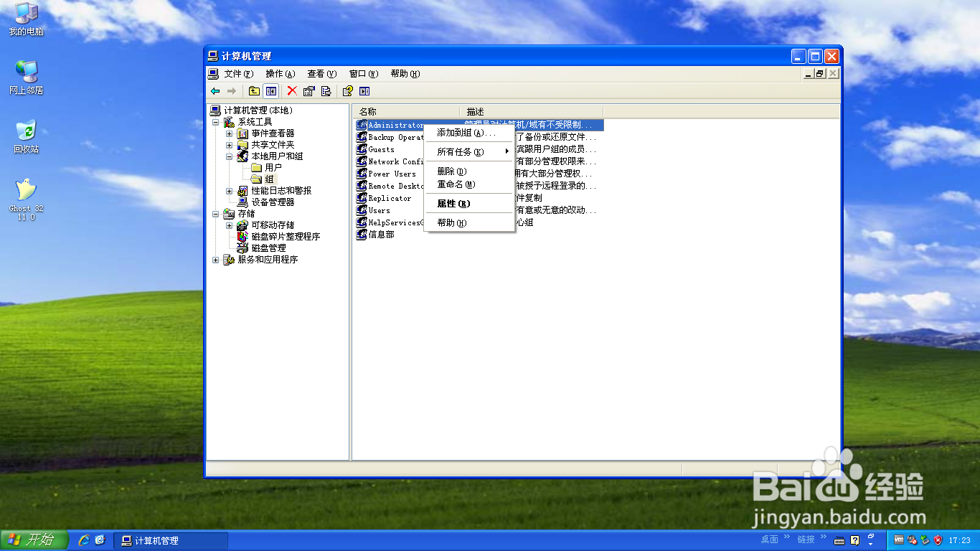Image resolution: width=980 pixels, height=551 pixels.
Task: Click the last toolbar icon after Help
Action: coord(364,91)
